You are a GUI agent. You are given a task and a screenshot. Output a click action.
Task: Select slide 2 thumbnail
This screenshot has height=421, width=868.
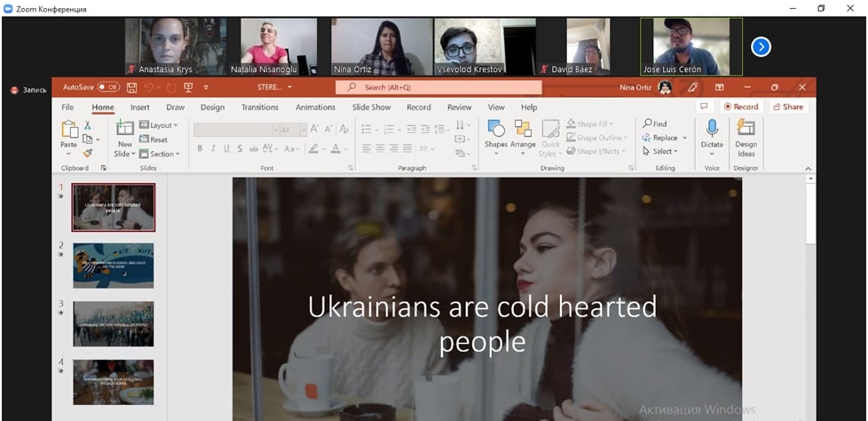click(x=114, y=266)
